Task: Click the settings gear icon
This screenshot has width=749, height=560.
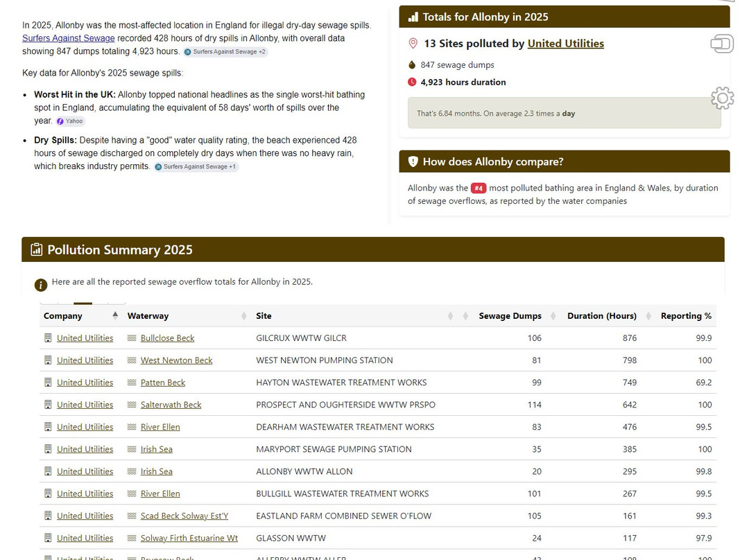Action: coord(722,98)
